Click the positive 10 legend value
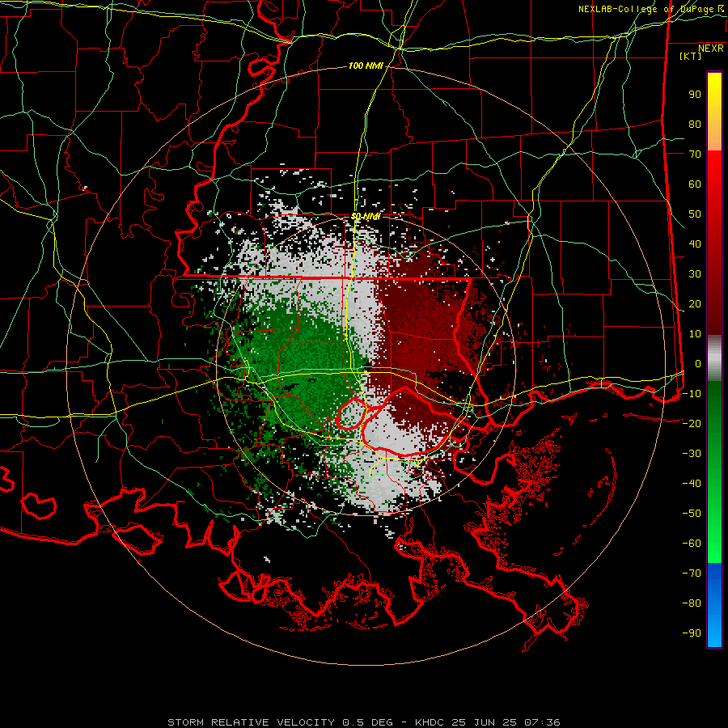This screenshot has width=728, height=728. coord(695,334)
